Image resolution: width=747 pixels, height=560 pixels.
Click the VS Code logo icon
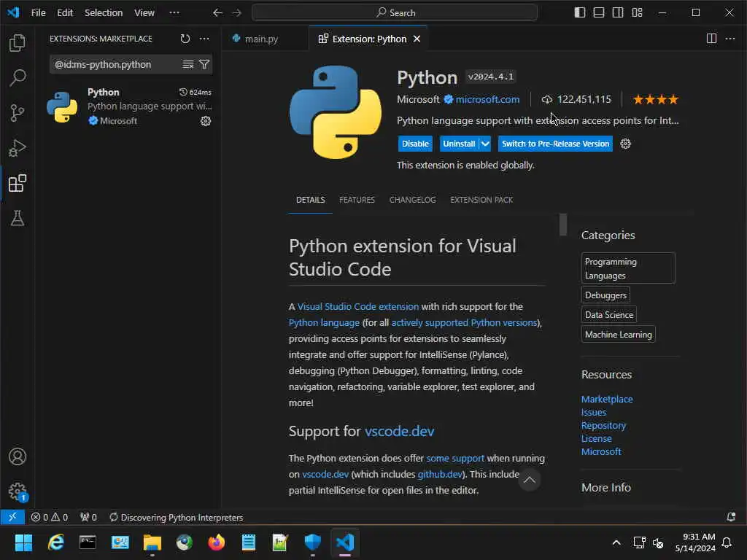13,12
